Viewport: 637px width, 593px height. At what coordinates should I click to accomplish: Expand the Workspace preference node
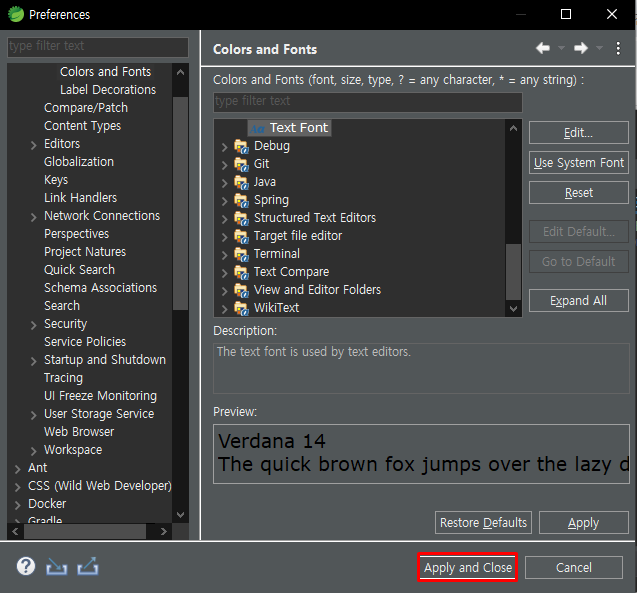(33, 451)
